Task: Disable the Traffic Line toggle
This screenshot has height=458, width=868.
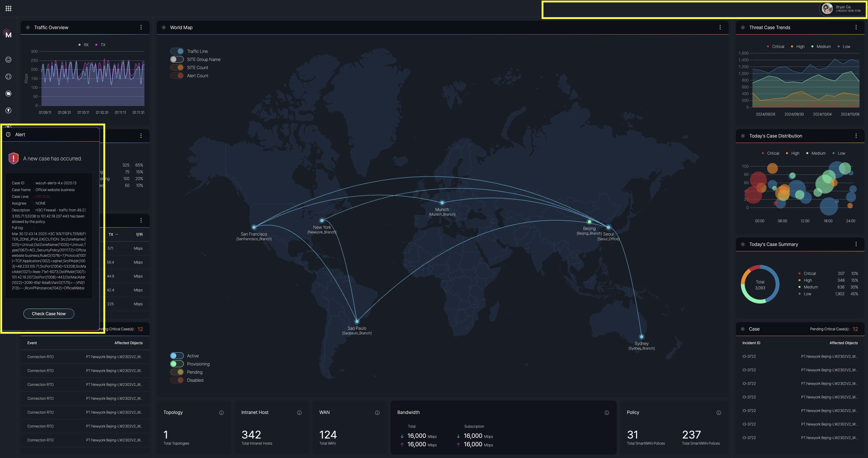Action: tap(177, 51)
